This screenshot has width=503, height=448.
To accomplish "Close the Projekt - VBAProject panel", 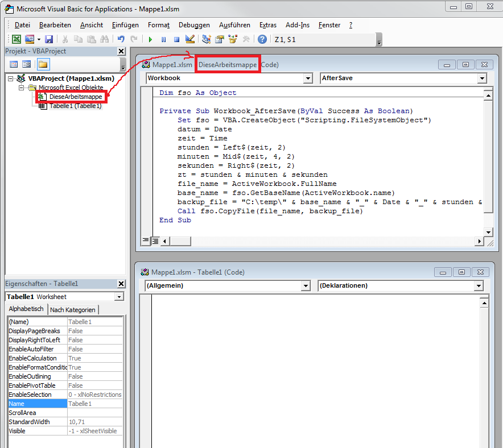I will [x=121, y=51].
